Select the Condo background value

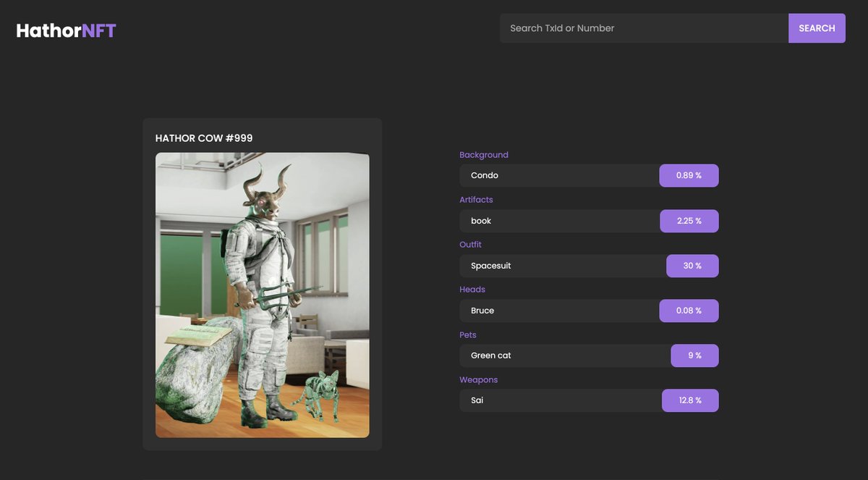tap(485, 175)
